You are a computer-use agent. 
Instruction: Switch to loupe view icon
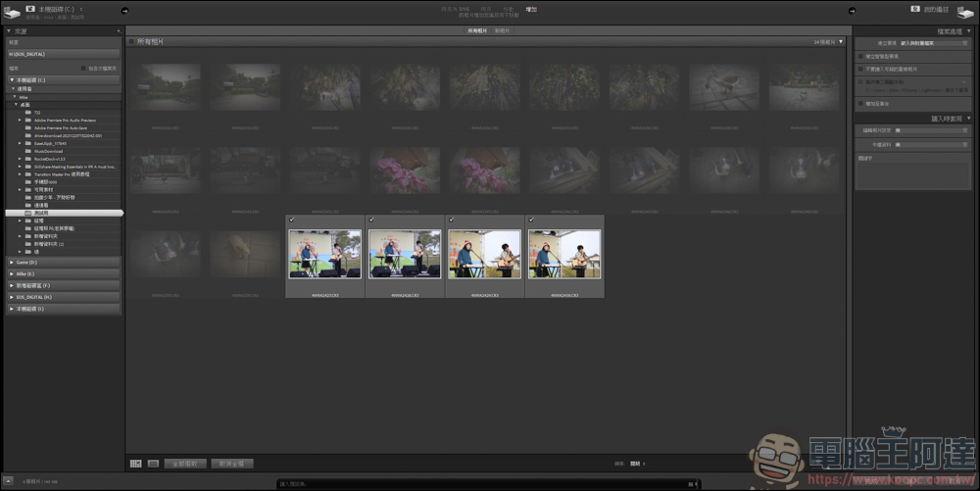(153, 464)
